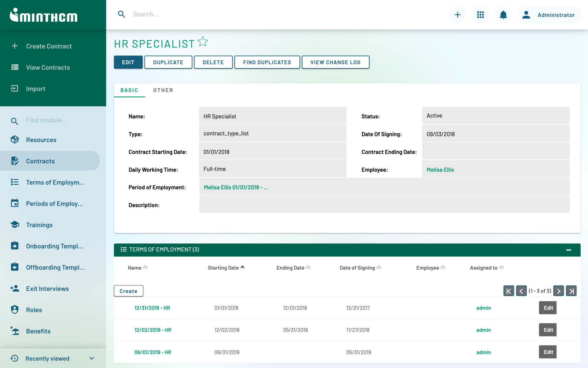Click the Benefits sidebar icon
The height and width of the screenshot is (368, 588).
(14, 331)
